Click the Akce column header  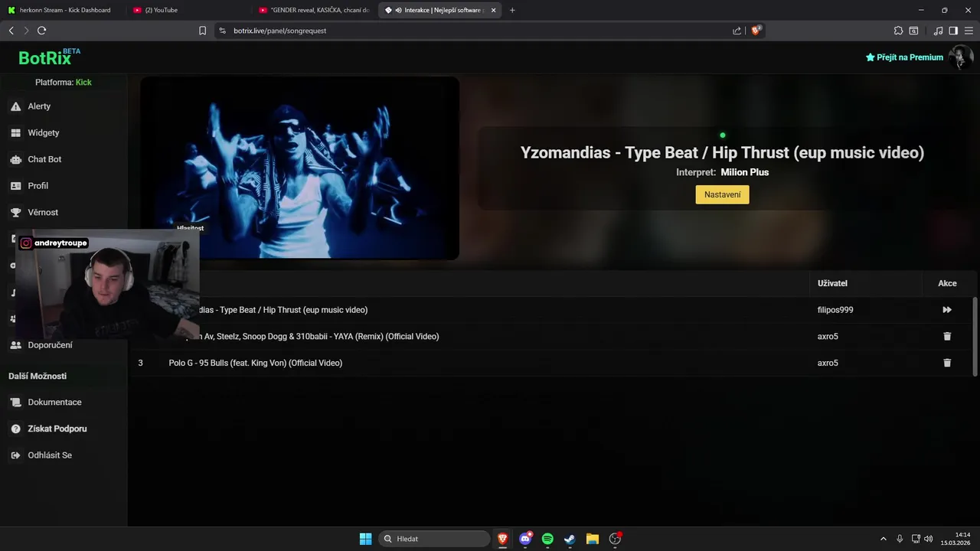coord(947,283)
